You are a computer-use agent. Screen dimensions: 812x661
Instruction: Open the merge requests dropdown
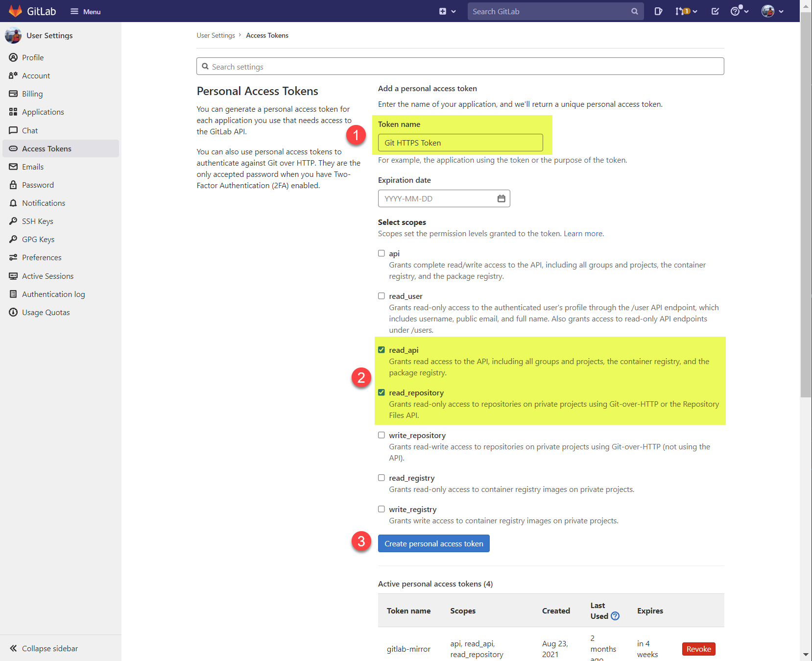(686, 11)
